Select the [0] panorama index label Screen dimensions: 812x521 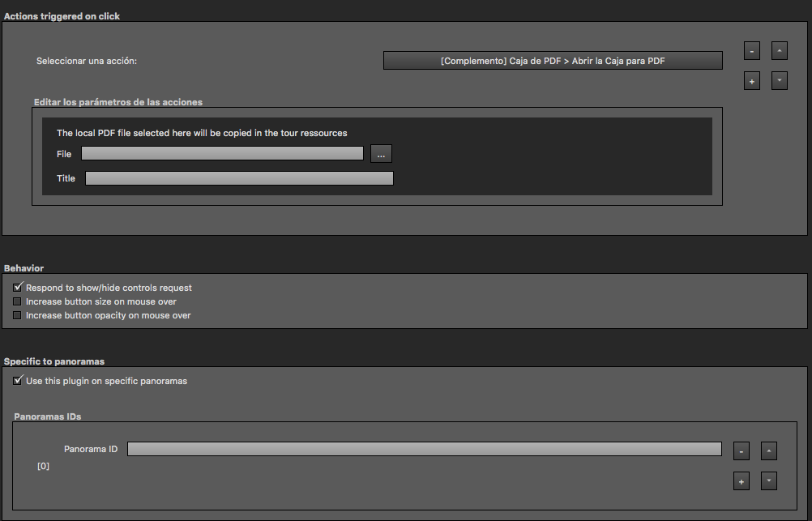click(43, 466)
